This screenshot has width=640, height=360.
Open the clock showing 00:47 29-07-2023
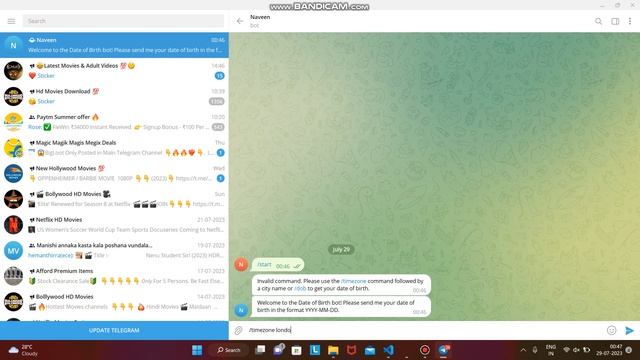coord(609,350)
